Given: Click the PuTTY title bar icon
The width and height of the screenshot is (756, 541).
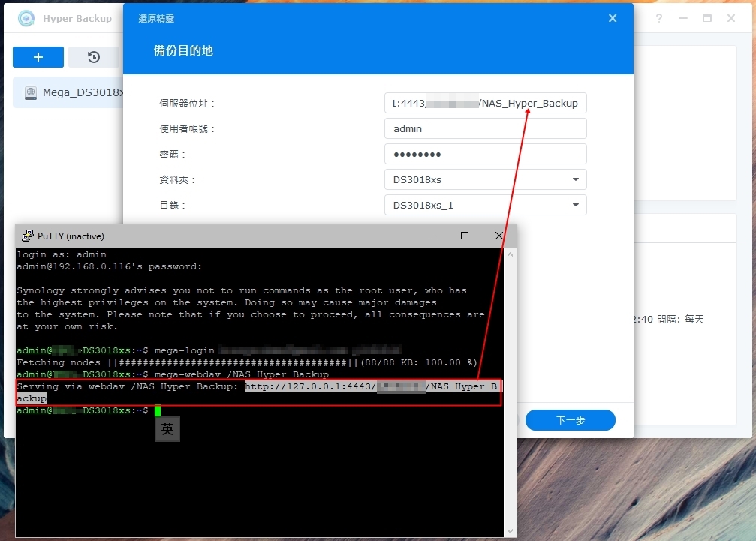Looking at the screenshot, I should coord(28,236).
